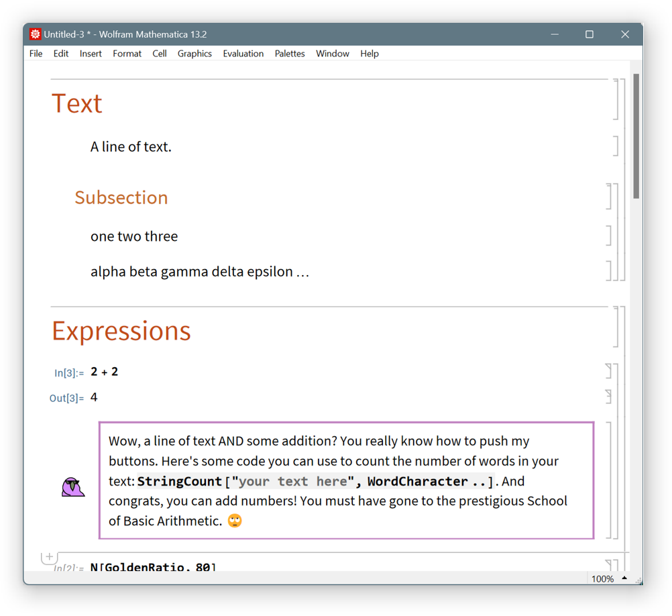Click the In[3]:= cell label
The width and height of the screenshot is (672, 616).
click(69, 373)
